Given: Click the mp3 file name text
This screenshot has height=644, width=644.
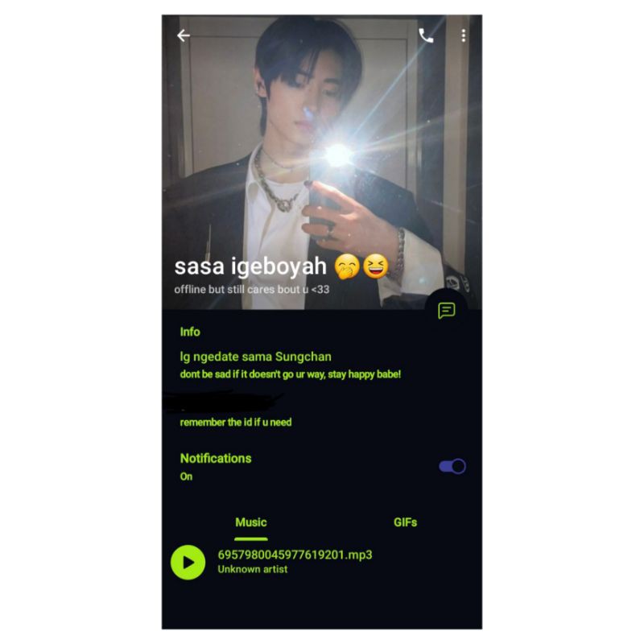Looking at the screenshot, I should (295, 555).
